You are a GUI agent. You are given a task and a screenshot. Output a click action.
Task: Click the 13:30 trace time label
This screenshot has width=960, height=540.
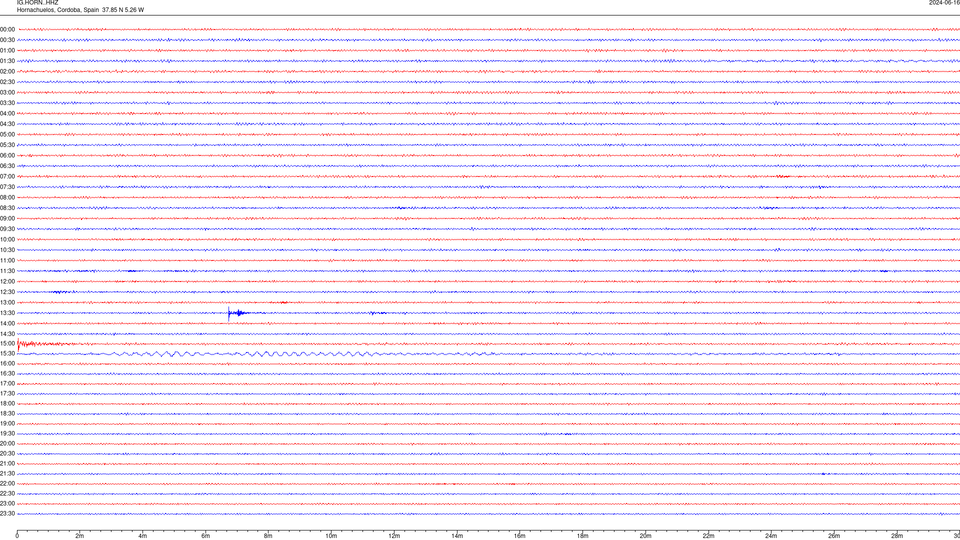coord(7,313)
